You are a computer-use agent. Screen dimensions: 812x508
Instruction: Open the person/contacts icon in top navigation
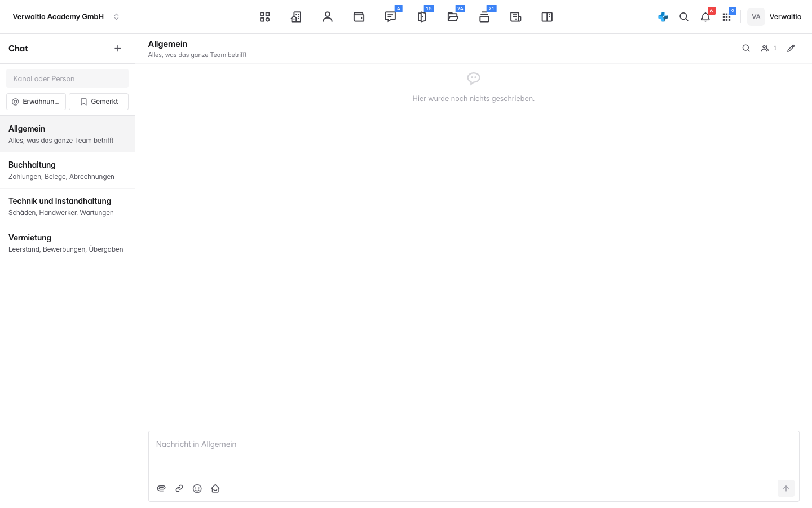[x=328, y=17]
